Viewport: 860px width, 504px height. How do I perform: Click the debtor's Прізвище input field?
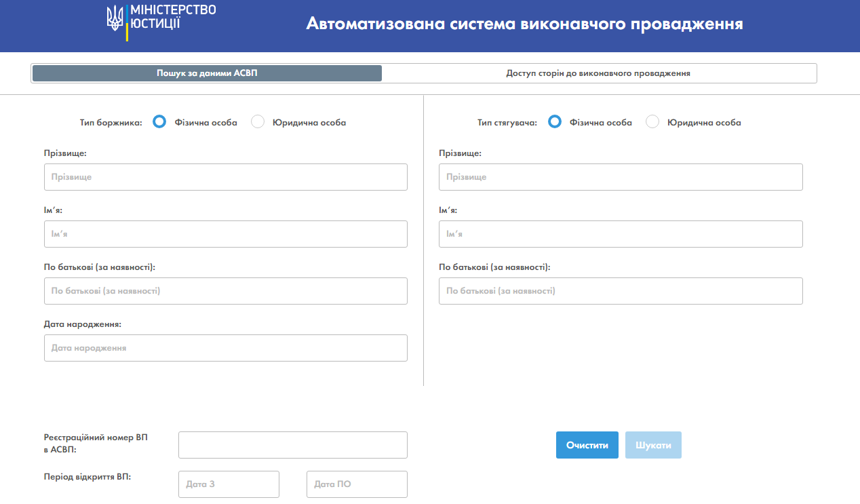[225, 177]
